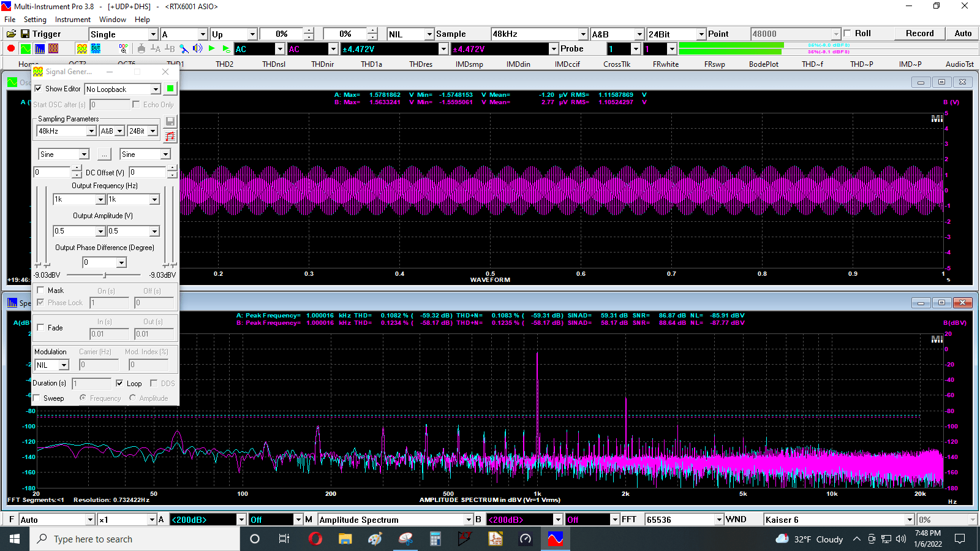
Task: Click the musical note icon in Signal Generator
Action: 170,136
